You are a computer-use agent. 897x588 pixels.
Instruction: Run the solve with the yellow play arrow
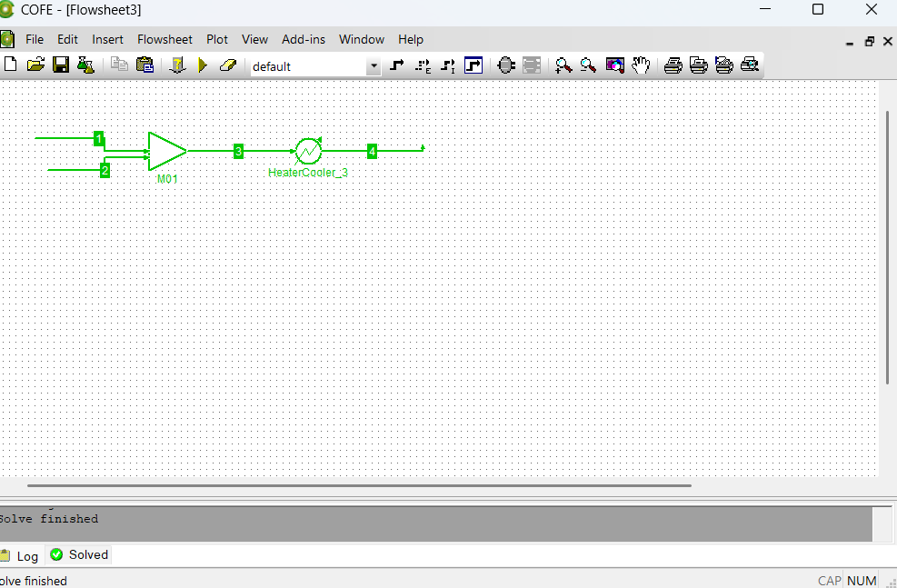(203, 65)
